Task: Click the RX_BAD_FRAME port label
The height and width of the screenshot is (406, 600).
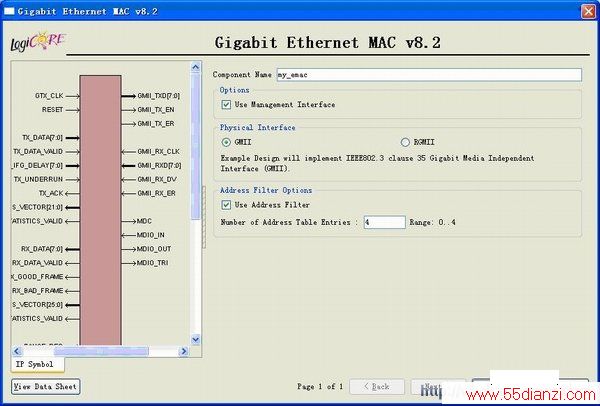Action: point(38,291)
